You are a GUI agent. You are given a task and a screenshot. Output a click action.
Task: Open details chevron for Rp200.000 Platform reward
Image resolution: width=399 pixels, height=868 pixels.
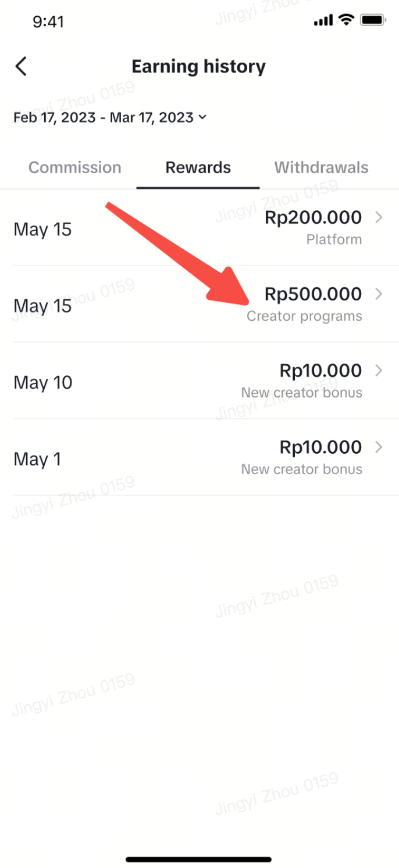[379, 217]
